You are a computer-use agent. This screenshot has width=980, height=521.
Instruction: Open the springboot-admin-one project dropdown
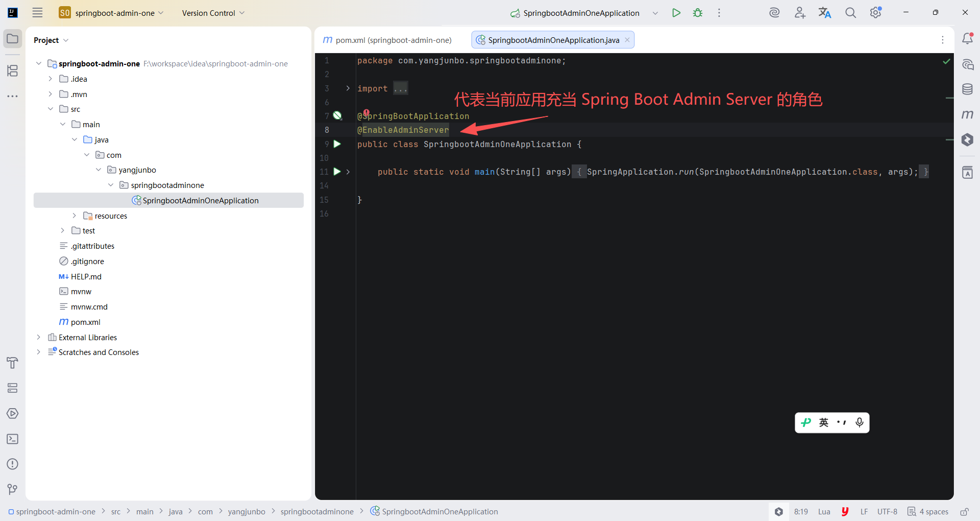(x=111, y=13)
